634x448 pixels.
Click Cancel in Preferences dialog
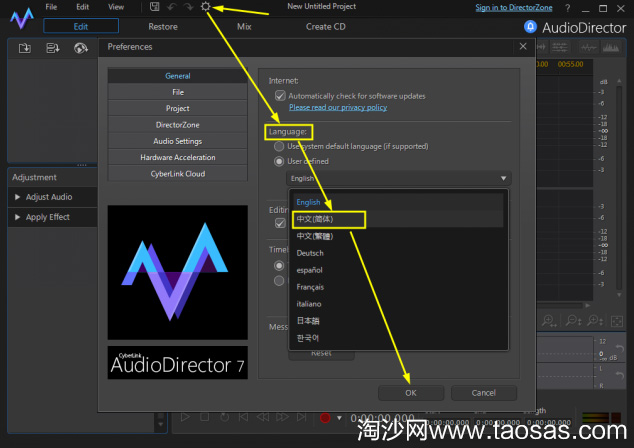coord(484,393)
